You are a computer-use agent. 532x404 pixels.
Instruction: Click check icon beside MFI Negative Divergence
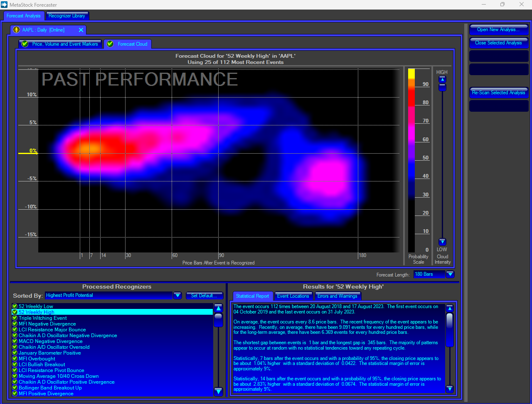(x=15, y=324)
